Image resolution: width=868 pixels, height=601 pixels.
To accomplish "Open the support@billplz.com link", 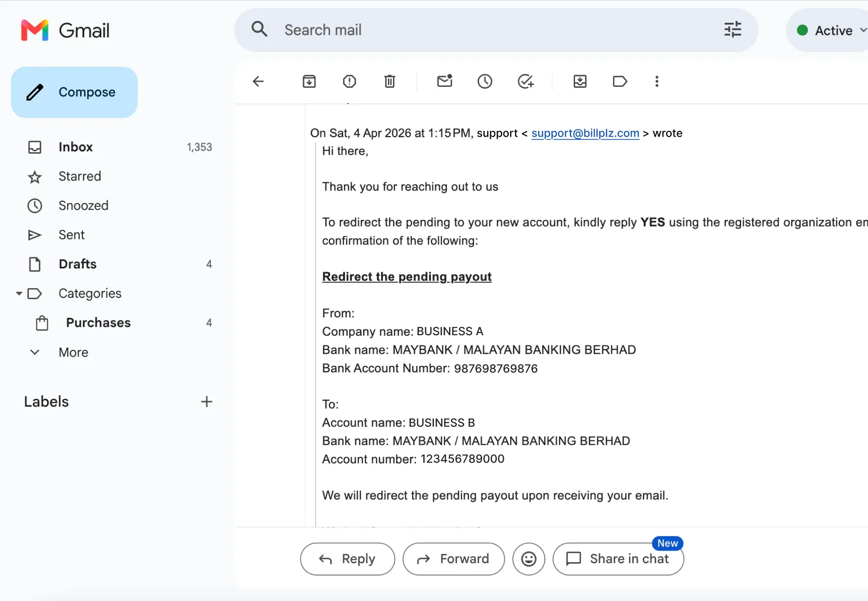I will 585,133.
